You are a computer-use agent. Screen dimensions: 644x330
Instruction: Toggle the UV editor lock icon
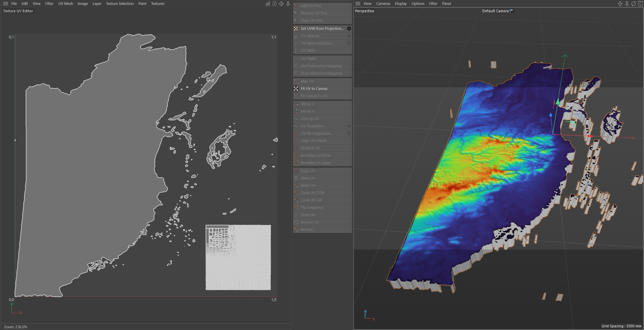[x=274, y=4]
